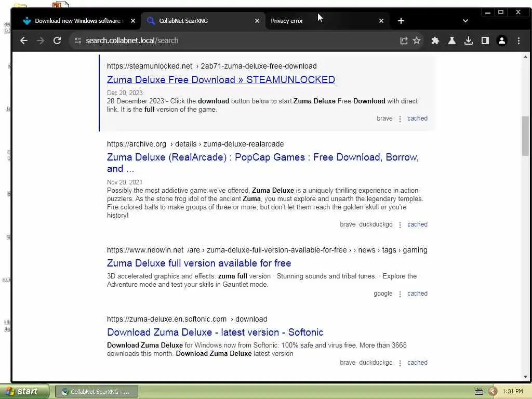Open Zuma Deluxe RealArcade archive.org result
The height and width of the screenshot is (399, 532).
[263, 163]
